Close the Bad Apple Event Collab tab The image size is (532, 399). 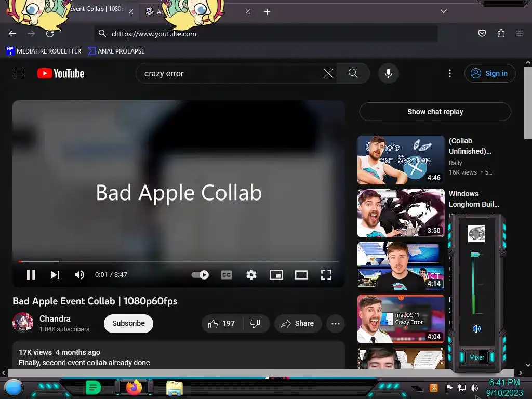click(131, 11)
